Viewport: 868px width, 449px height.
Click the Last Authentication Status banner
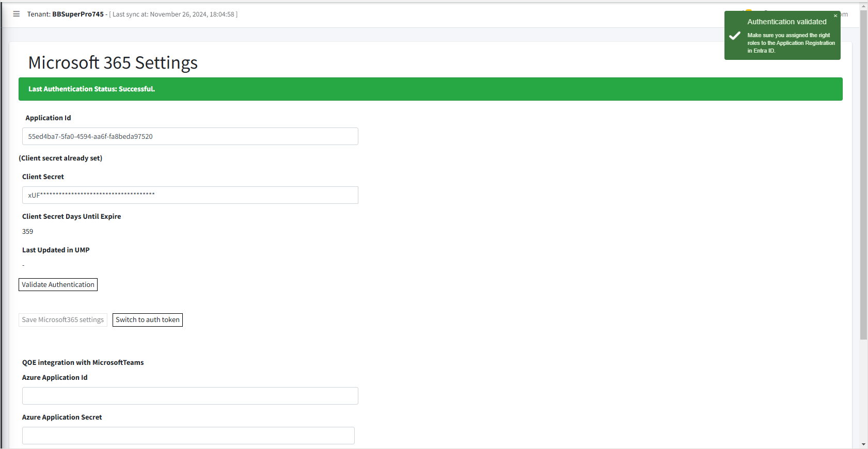tap(431, 89)
